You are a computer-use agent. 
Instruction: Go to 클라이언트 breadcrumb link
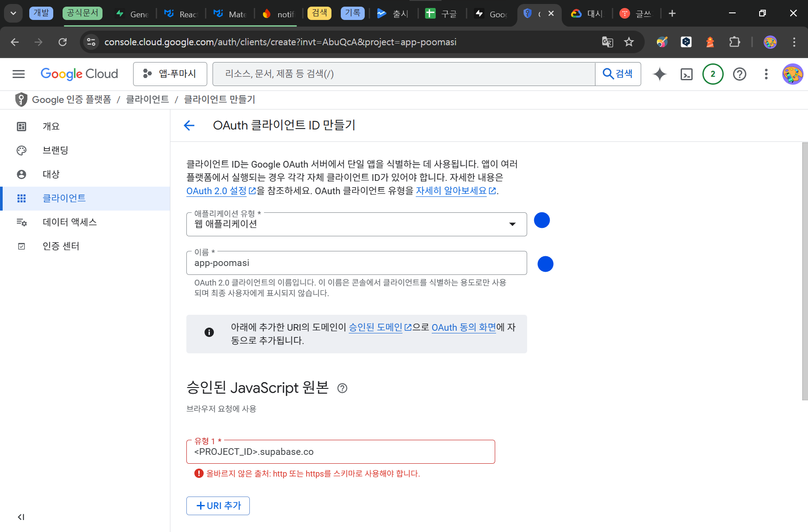tap(147, 100)
